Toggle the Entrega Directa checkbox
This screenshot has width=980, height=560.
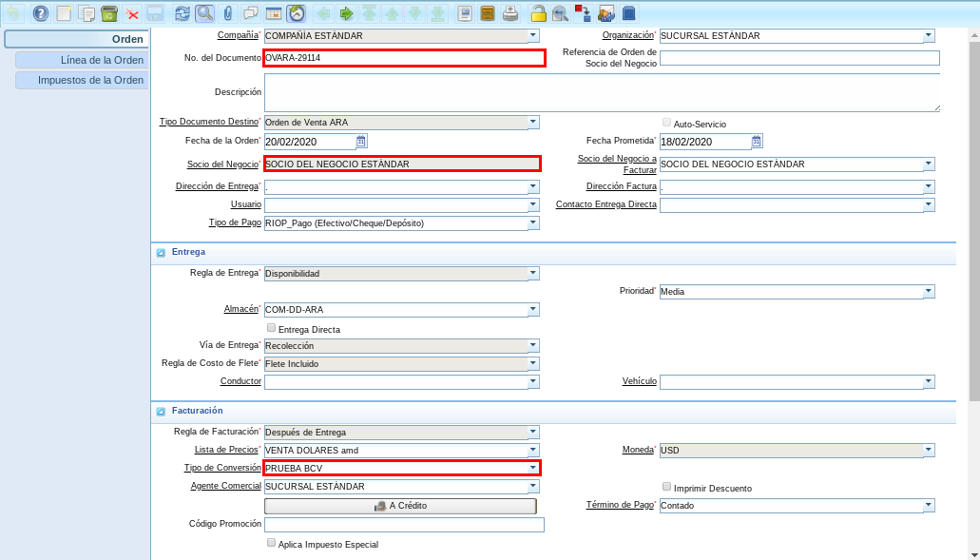(x=272, y=328)
